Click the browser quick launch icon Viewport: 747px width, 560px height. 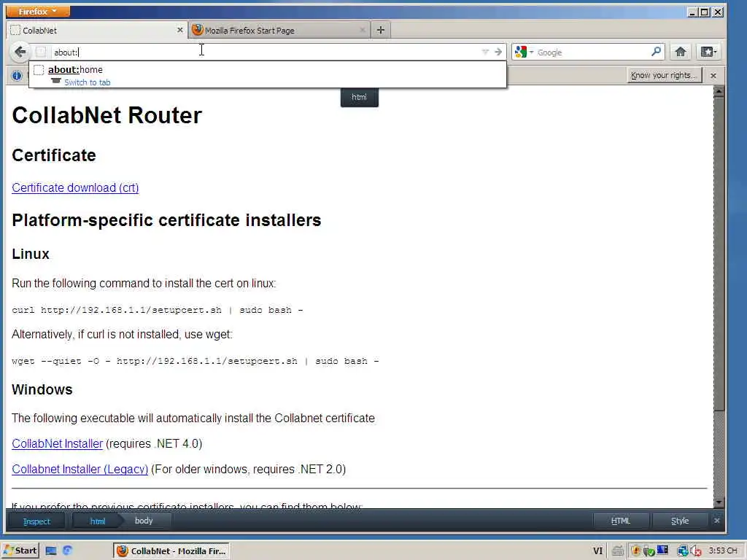coord(68,551)
